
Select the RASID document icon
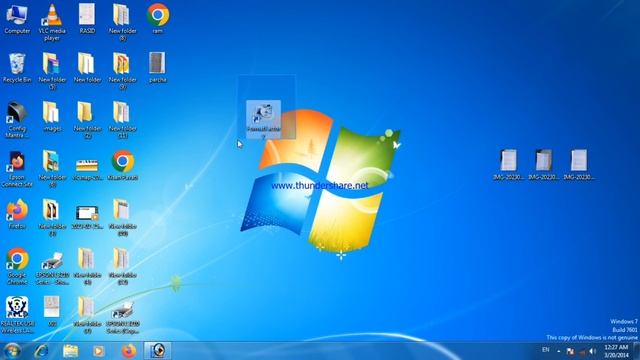pos(87,19)
